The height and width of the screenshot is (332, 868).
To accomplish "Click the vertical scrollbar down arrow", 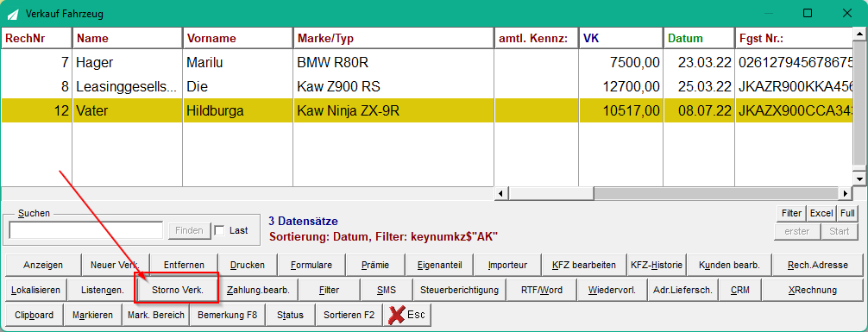I will point(859,179).
